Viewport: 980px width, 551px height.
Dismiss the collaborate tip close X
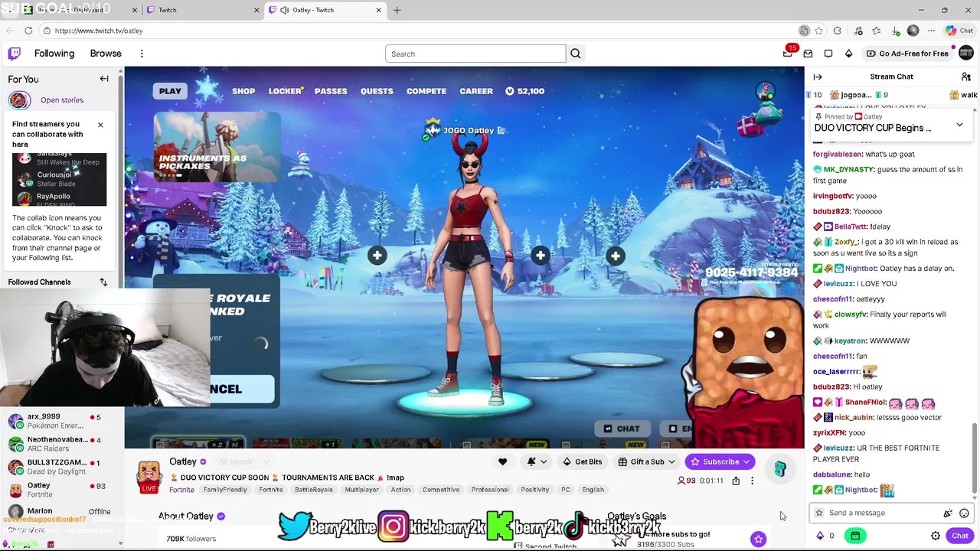tap(100, 125)
